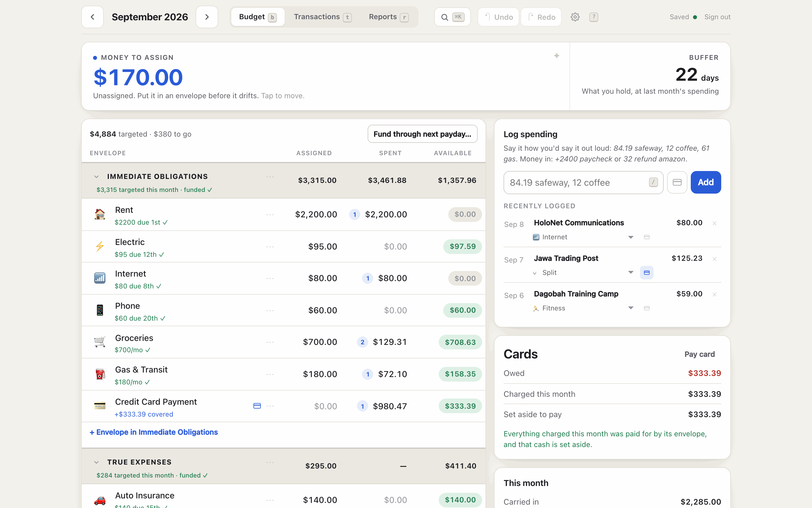Click Pay card link

[x=700, y=354]
